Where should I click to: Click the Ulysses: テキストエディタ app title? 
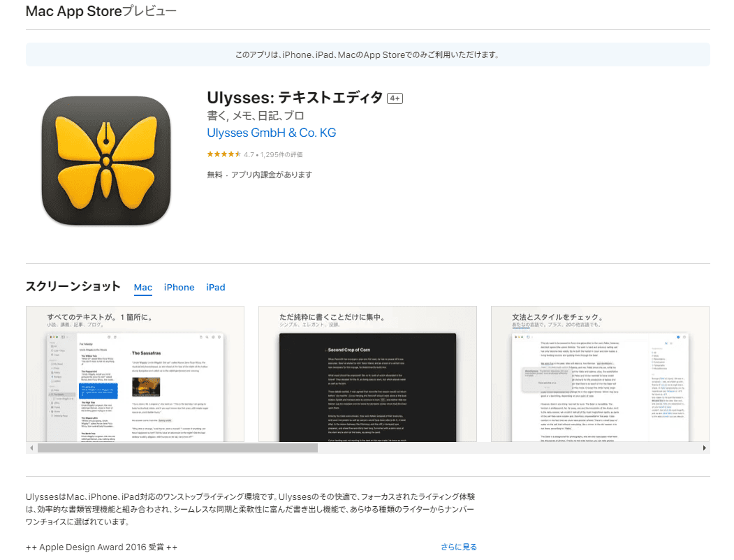(295, 98)
